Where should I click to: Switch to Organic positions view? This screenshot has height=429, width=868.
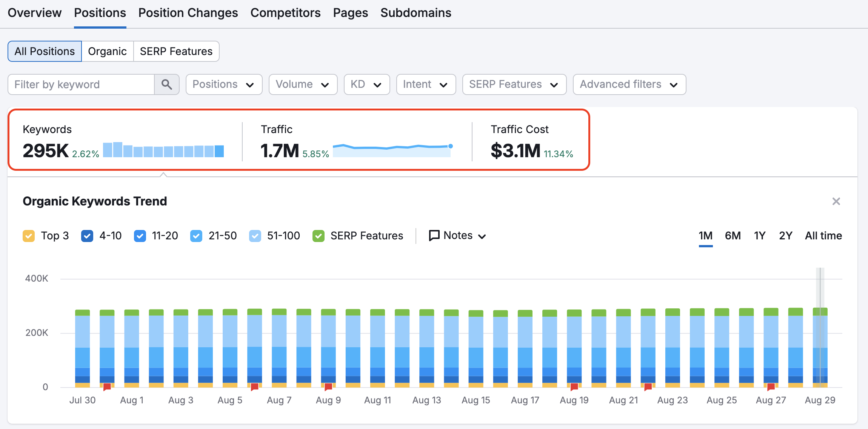pyautogui.click(x=107, y=51)
